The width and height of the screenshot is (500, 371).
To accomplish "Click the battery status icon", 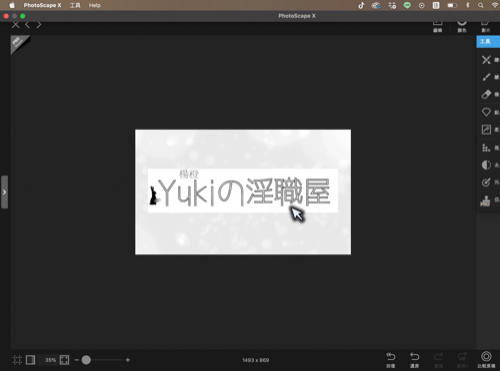I will click(452, 5).
